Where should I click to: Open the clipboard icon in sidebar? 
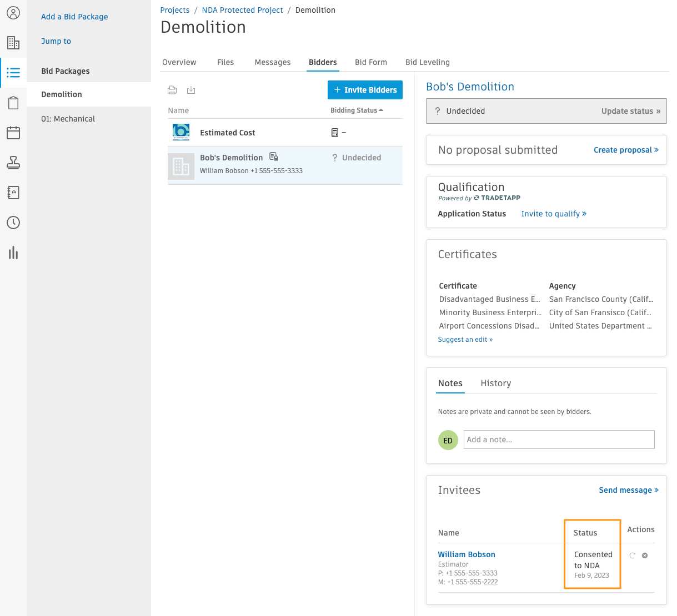[13, 103]
